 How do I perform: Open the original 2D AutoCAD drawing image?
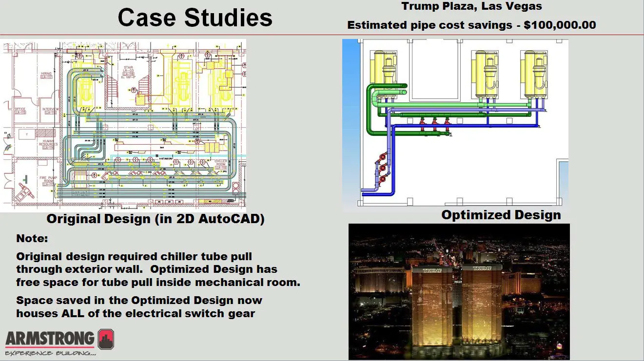(124, 126)
